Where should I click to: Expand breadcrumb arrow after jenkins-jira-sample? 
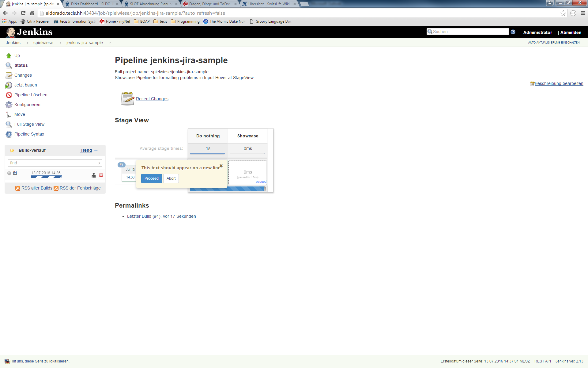(x=110, y=43)
